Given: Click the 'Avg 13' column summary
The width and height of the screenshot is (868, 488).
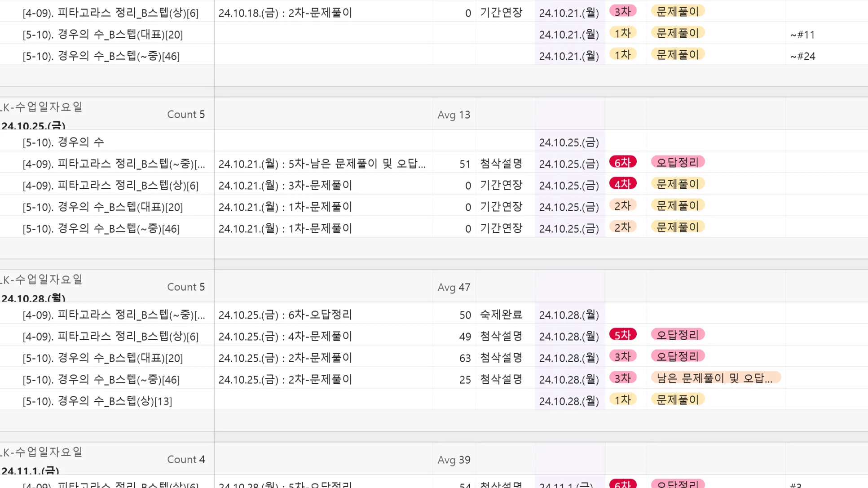Looking at the screenshot, I should (x=454, y=115).
